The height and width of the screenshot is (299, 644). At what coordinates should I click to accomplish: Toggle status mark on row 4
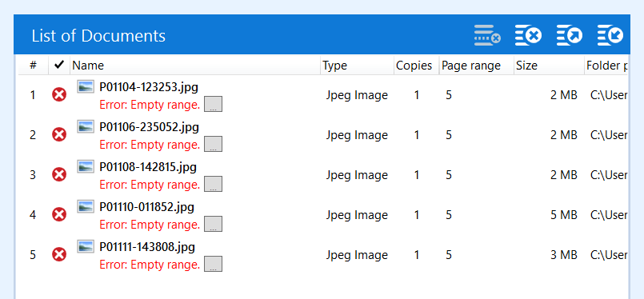pyautogui.click(x=59, y=214)
